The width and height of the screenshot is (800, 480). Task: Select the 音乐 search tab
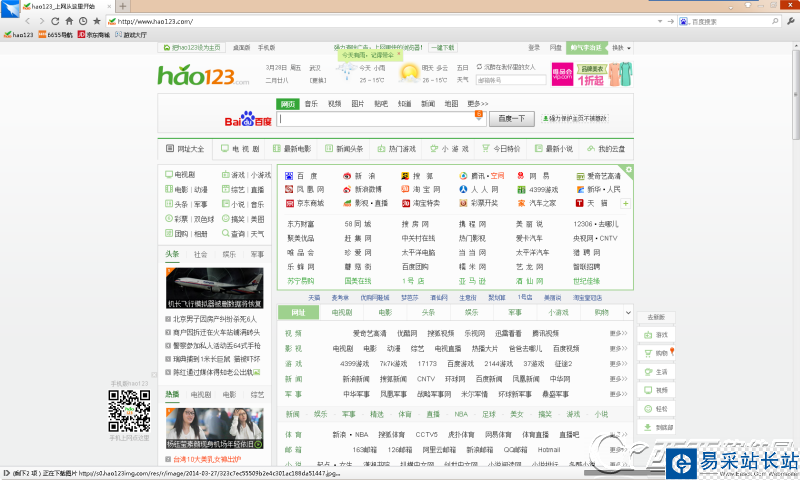311,104
